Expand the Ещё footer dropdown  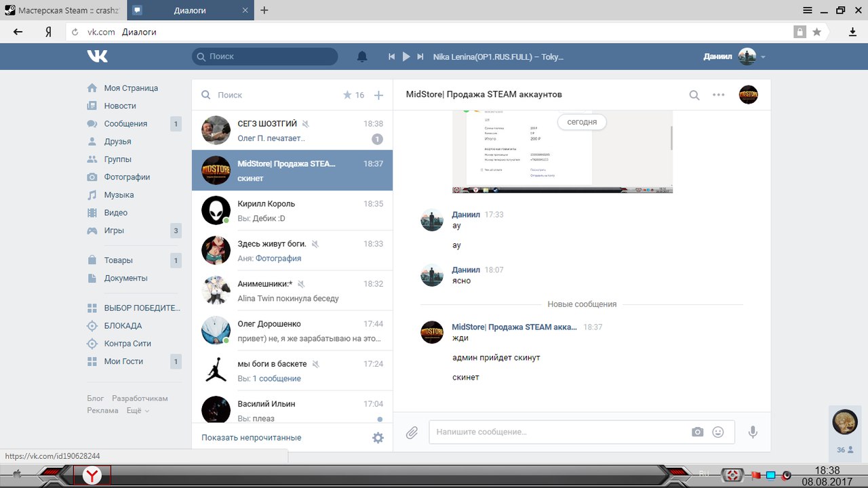click(138, 411)
